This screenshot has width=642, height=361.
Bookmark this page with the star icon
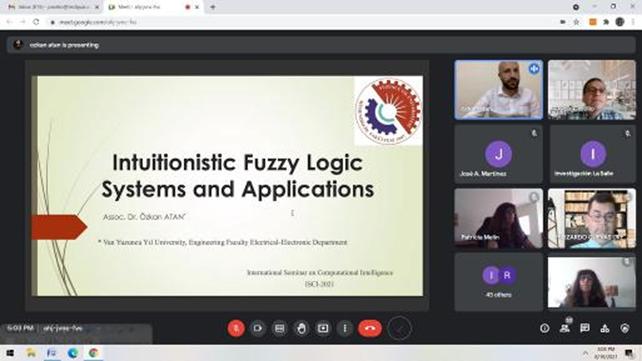[x=576, y=22]
